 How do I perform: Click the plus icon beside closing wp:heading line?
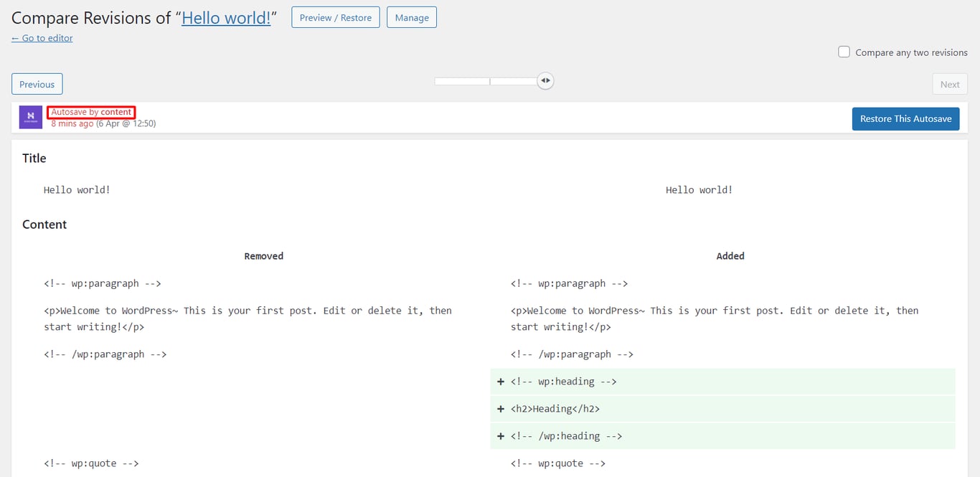click(500, 435)
